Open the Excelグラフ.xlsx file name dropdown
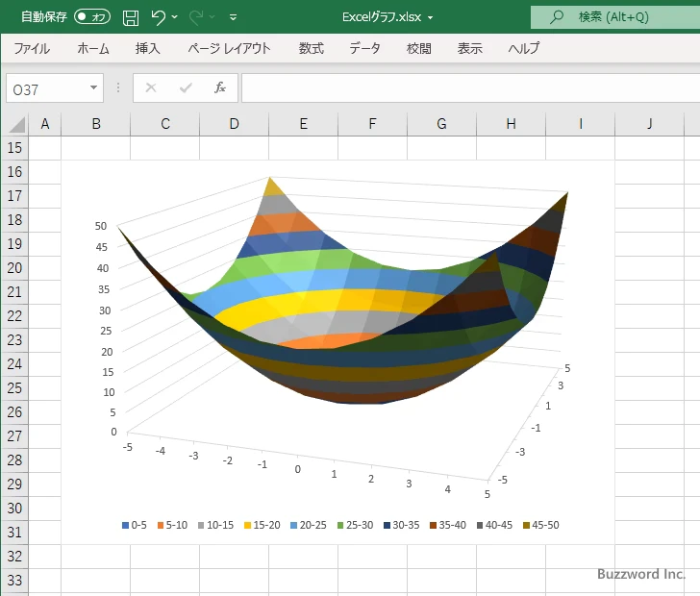The width and height of the screenshot is (700, 596). pos(431,18)
